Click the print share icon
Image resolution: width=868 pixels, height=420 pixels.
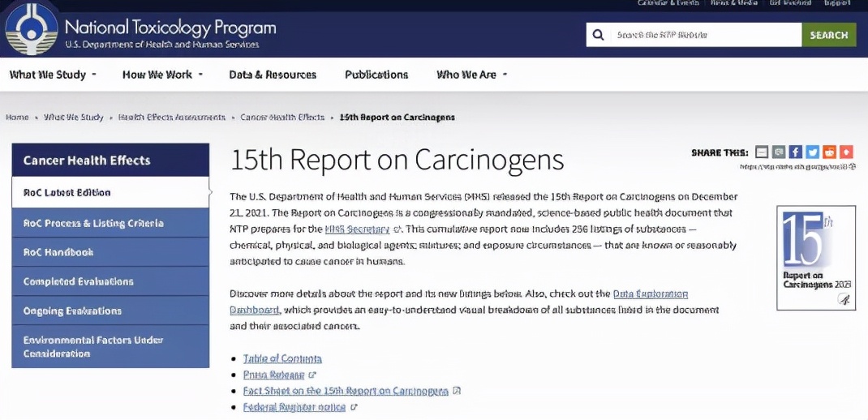779,152
